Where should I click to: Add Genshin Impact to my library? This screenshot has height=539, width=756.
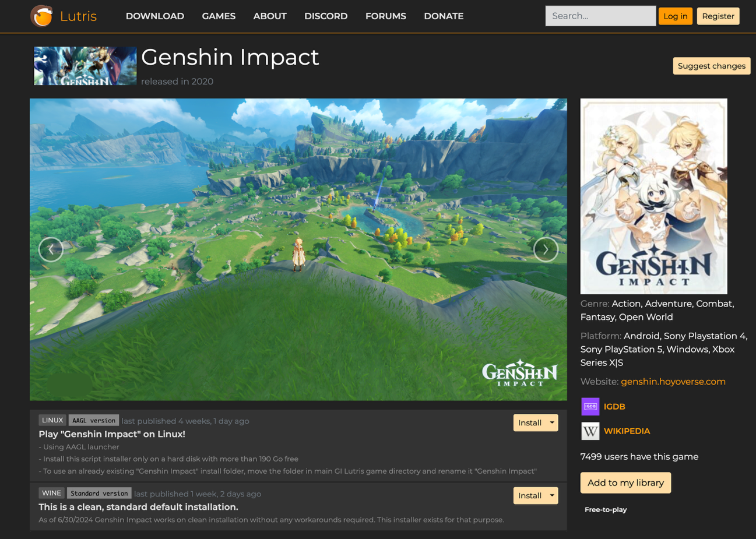coord(625,482)
